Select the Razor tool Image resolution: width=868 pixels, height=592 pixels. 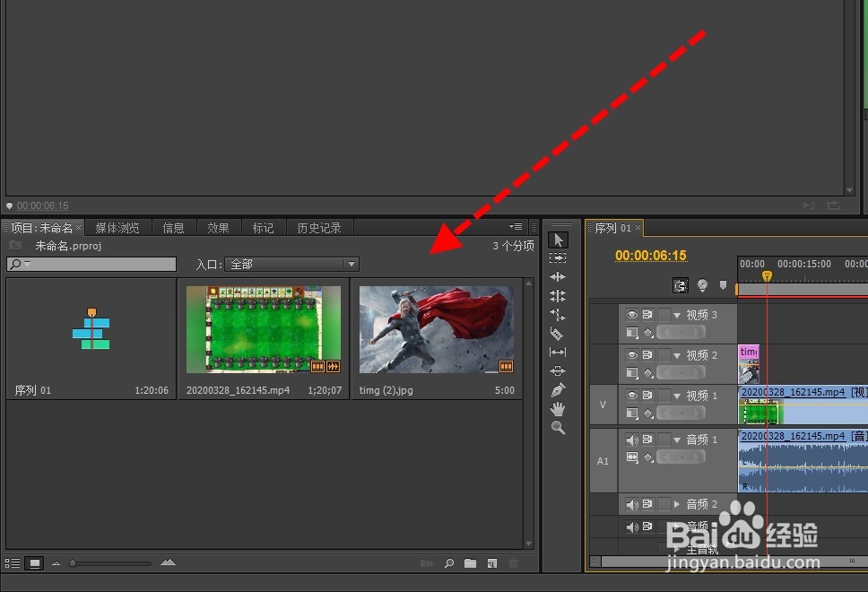[557, 334]
